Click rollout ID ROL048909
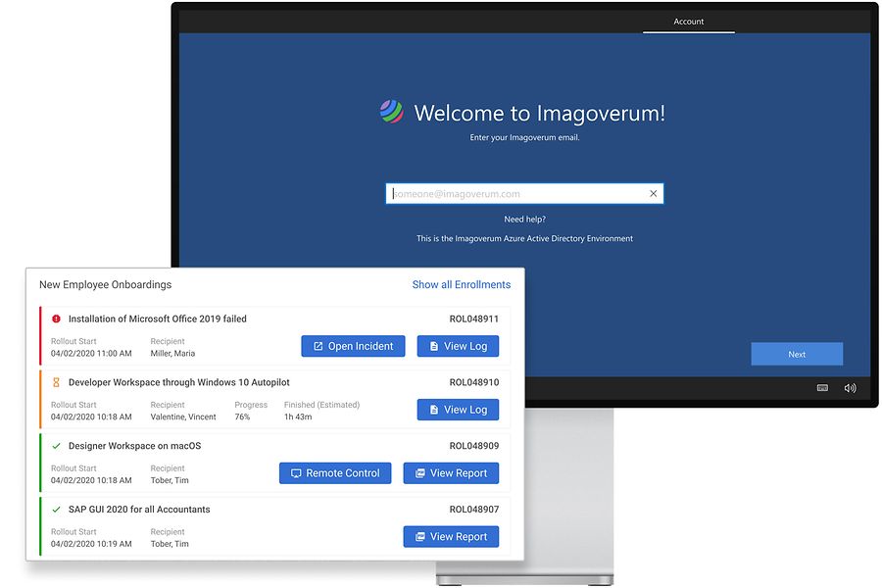The image size is (882, 588). click(474, 446)
